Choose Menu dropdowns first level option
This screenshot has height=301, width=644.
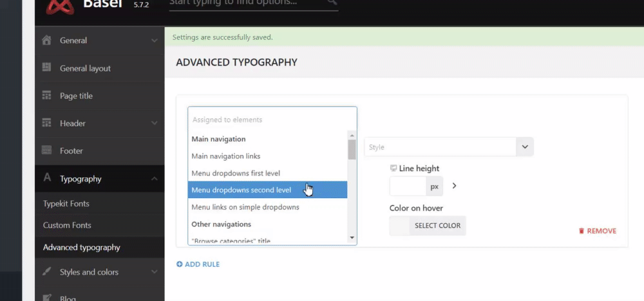point(236,173)
